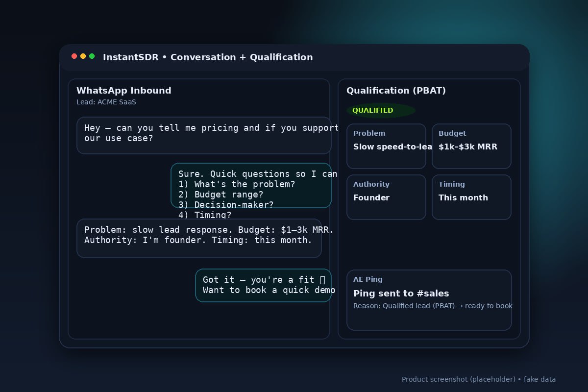Image resolution: width=588 pixels, height=392 pixels.
Task: Click the AE Ping reason description
Action: [432, 306]
